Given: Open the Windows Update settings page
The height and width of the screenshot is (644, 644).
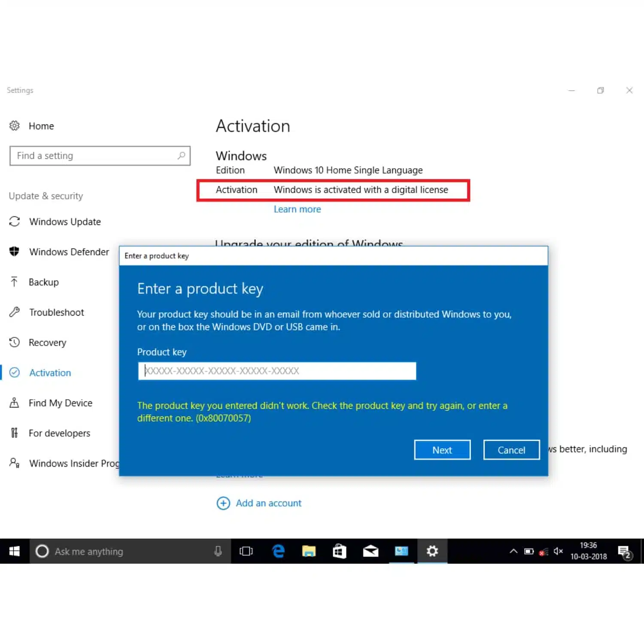Looking at the screenshot, I should coord(65,222).
